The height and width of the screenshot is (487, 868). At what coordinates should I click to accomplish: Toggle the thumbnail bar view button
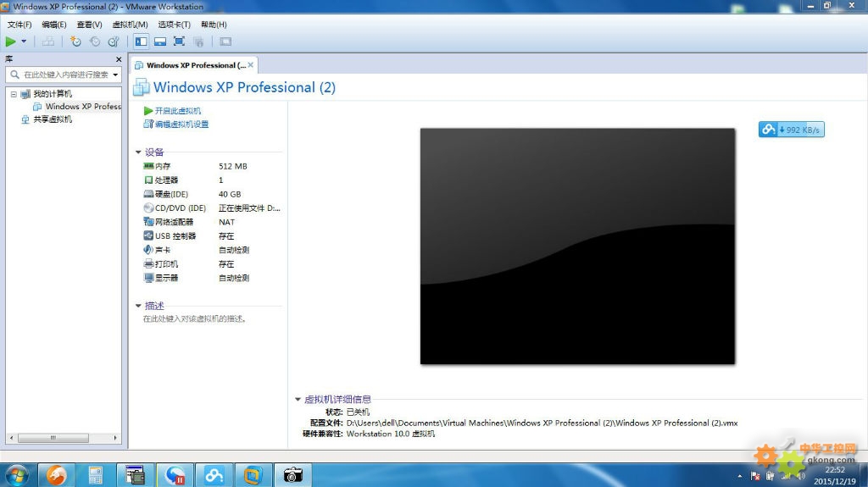(x=160, y=42)
